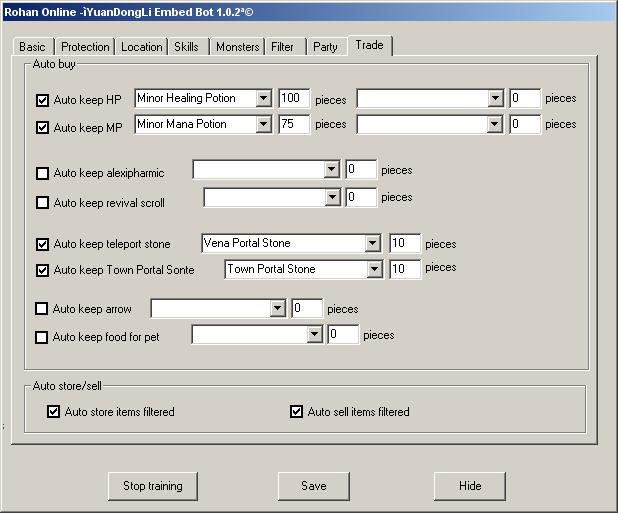This screenshot has width=618, height=513.
Task: Open the Basic tab
Action: (33, 46)
